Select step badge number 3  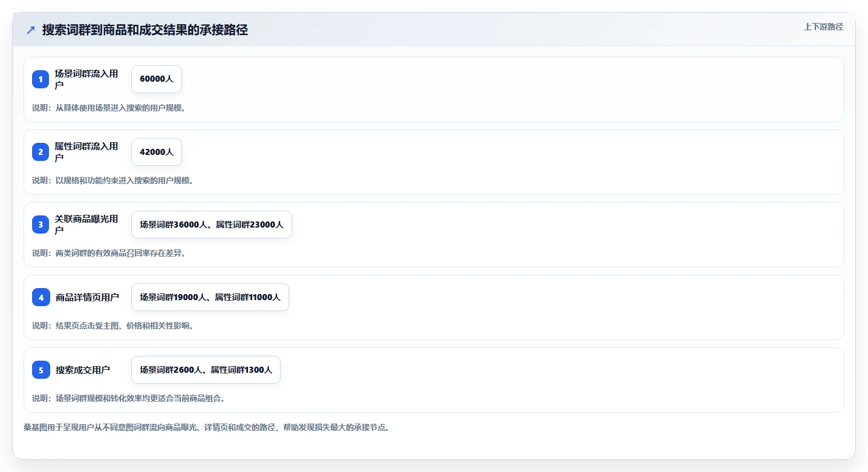coord(41,225)
